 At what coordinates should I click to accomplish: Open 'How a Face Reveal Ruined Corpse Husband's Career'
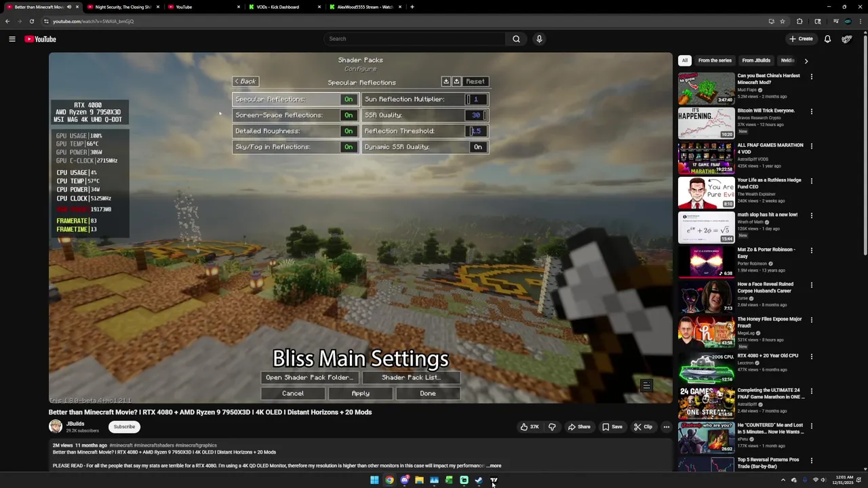tap(706, 297)
